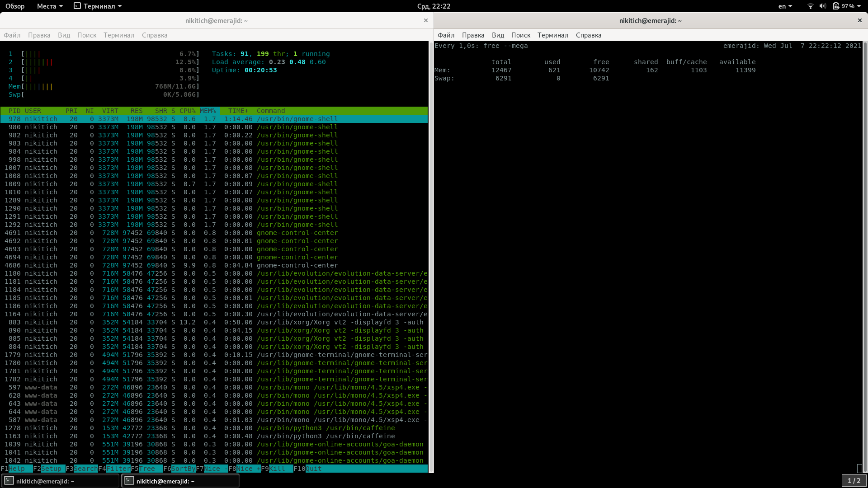Open Вид menu in left terminal

(x=64, y=35)
